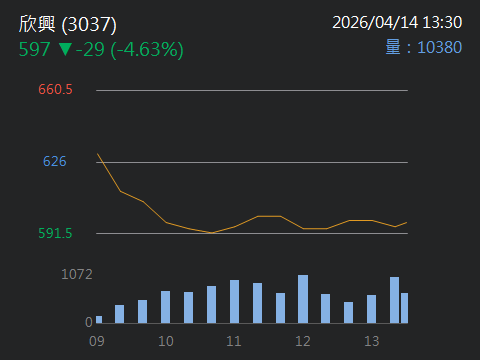
Task: Click the 12 hour axis label
Action: click(x=303, y=341)
